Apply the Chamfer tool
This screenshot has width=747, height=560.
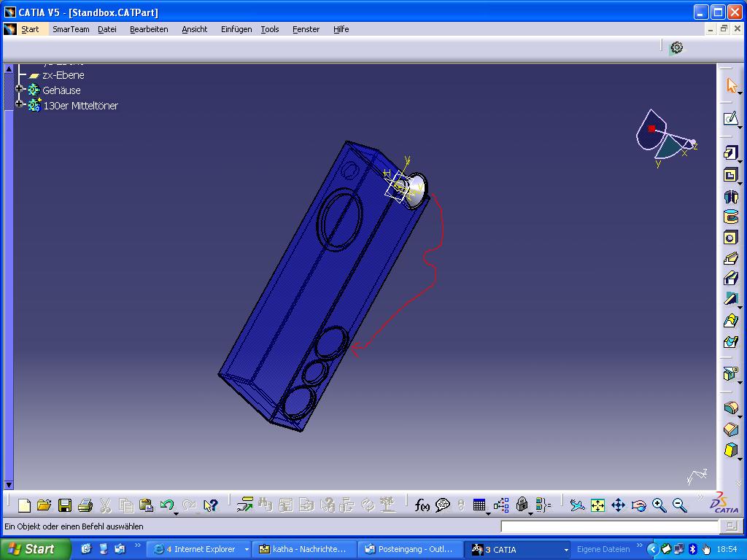[x=731, y=429]
